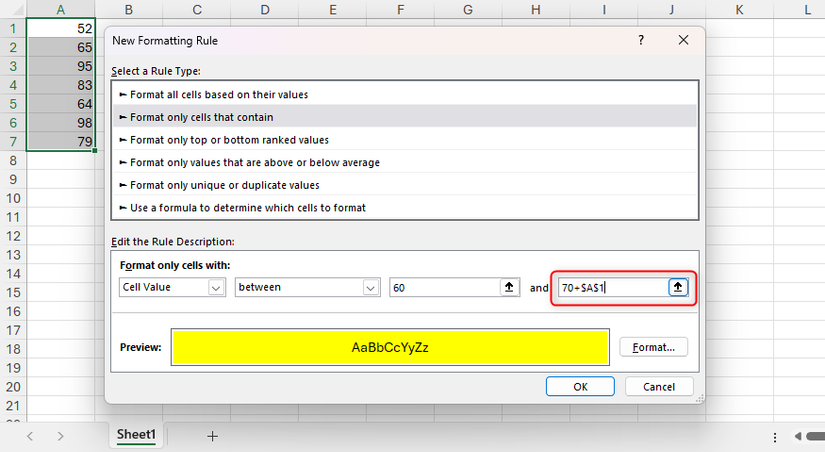825x452 pixels.
Task: Click the three-dot sheet tab options handle
Action: point(777,437)
